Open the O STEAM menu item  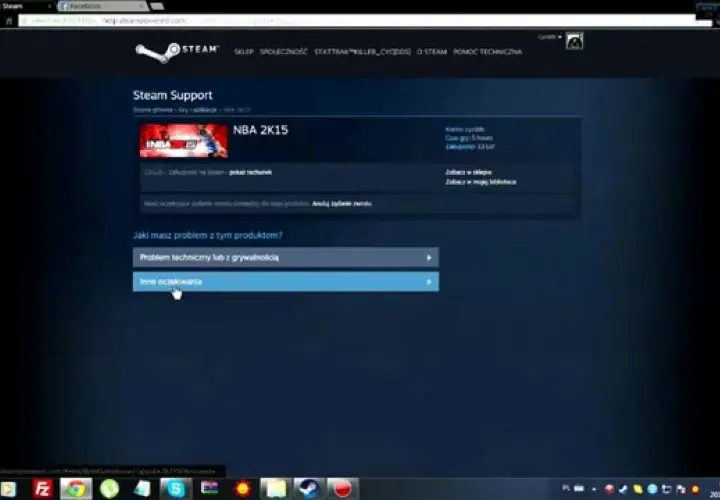[x=432, y=52]
